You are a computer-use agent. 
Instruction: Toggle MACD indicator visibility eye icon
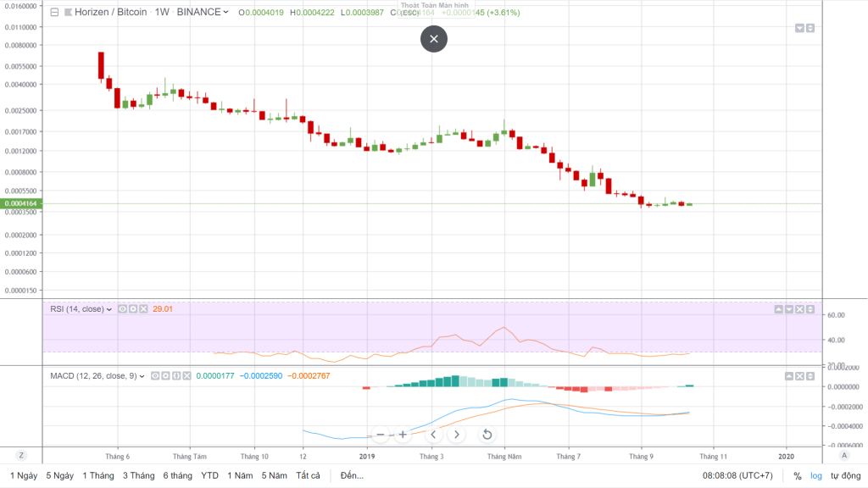tap(155, 375)
